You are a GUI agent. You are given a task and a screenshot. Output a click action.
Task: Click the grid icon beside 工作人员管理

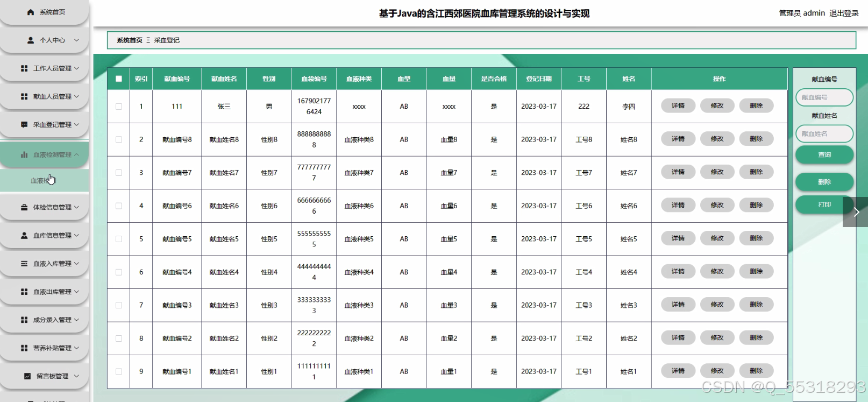24,68
